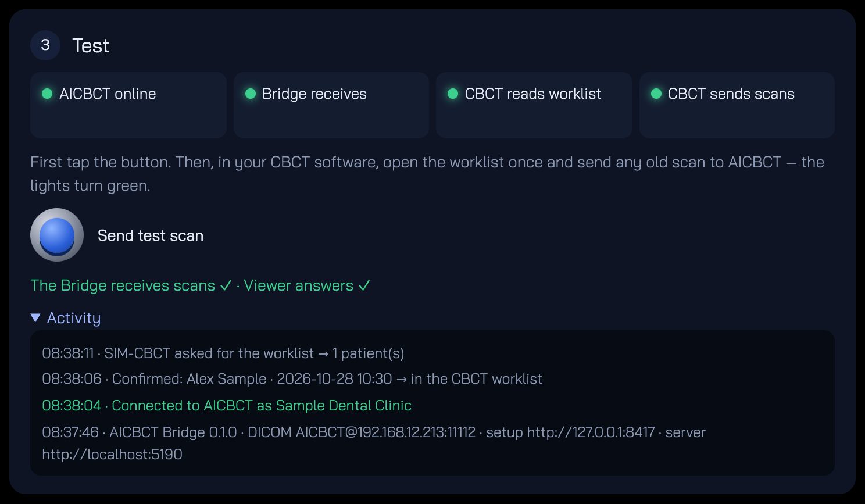
Task: Click the Test section heading
Action: (x=91, y=45)
